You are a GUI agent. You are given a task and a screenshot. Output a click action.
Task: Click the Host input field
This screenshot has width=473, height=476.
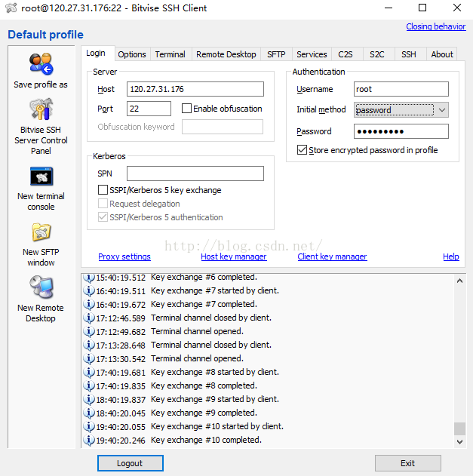click(x=195, y=89)
